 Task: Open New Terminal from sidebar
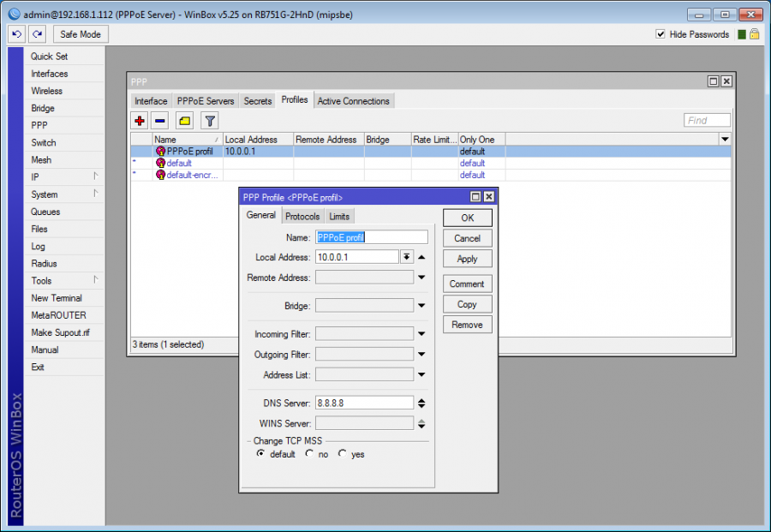(64, 298)
